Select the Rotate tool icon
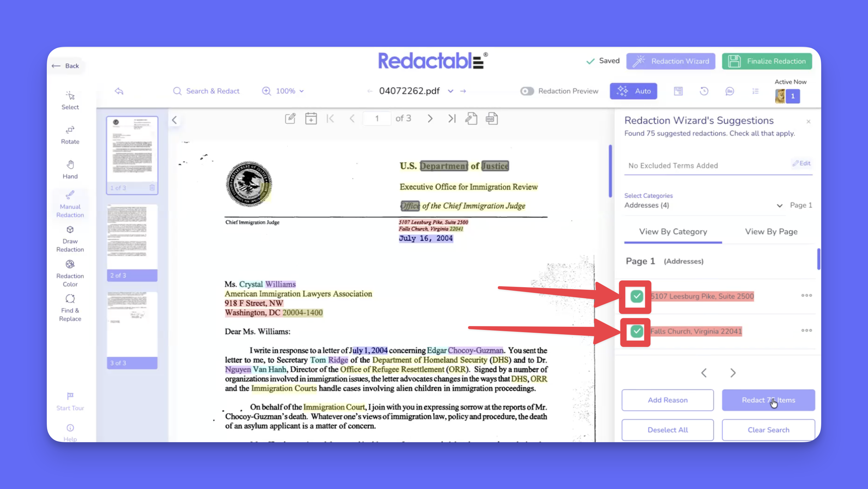The height and width of the screenshot is (489, 868). pos(70,130)
